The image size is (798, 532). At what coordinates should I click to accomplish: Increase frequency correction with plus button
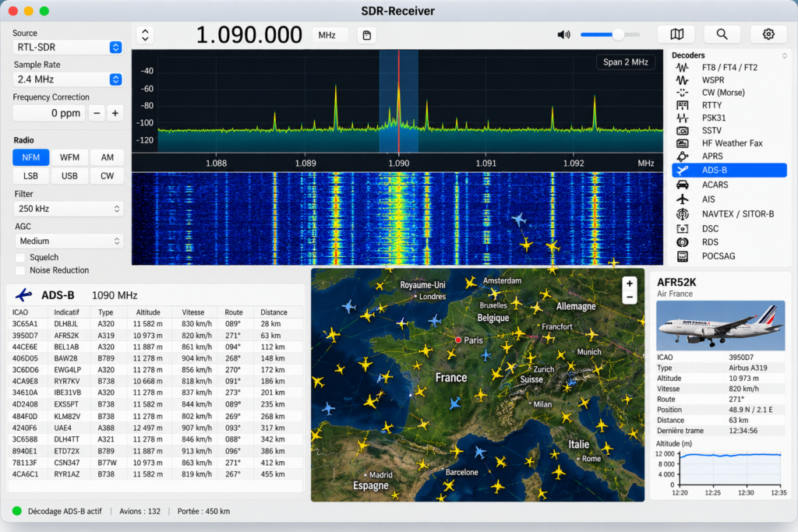115,113
